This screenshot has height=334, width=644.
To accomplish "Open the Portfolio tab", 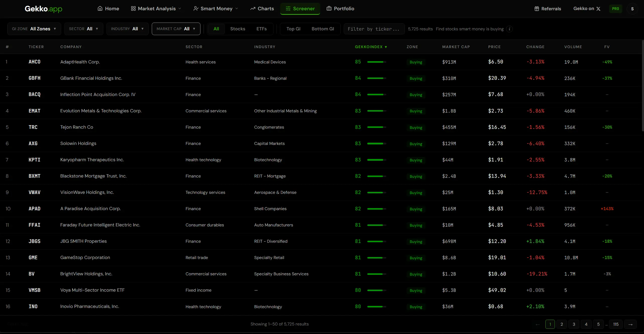I will tap(340, 9).
